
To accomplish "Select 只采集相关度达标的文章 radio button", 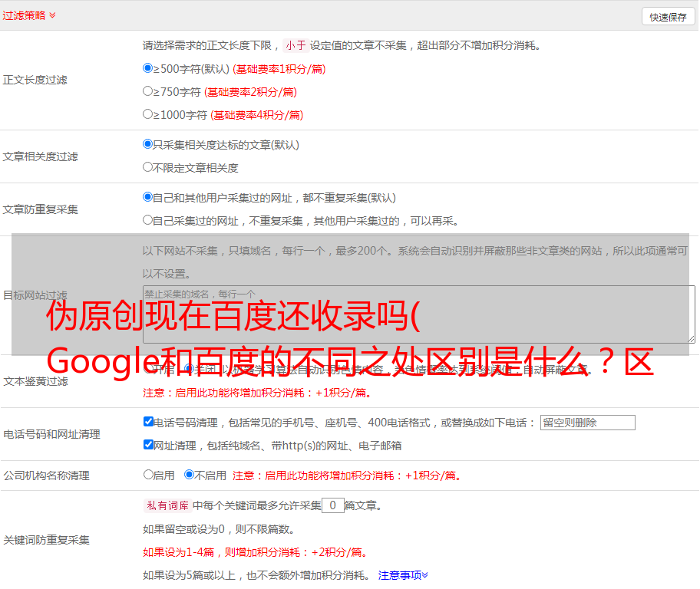I will click(x=147, y=144).
